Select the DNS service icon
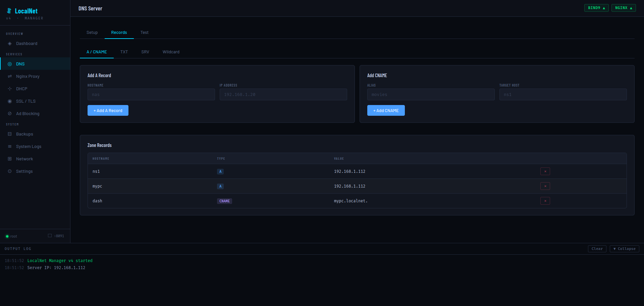The image size is (644, 306). (10, 64)
